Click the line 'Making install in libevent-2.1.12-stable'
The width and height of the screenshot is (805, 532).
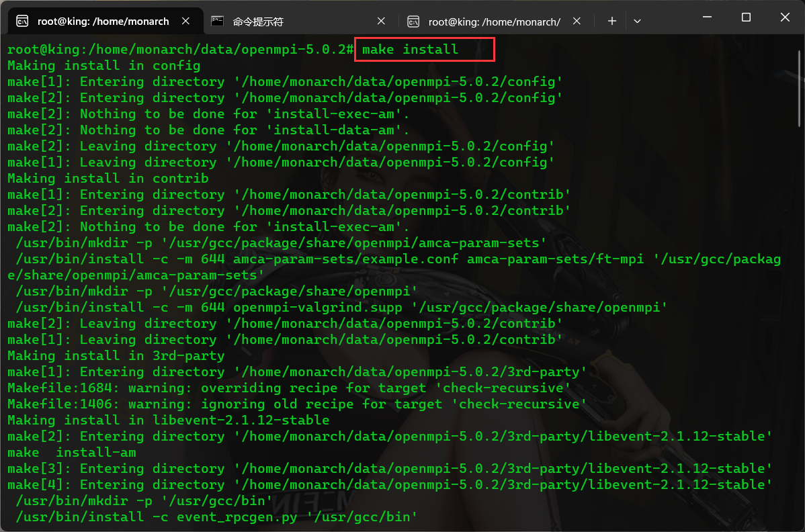pyautogui.click(x=169, y=420)
